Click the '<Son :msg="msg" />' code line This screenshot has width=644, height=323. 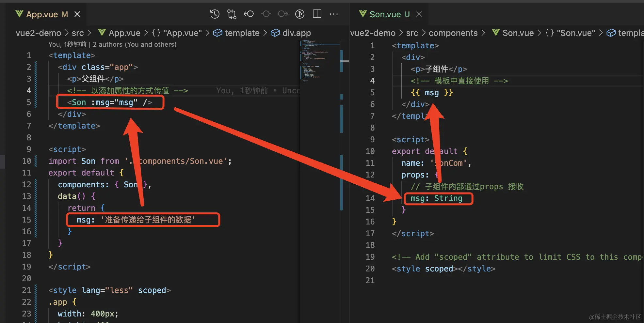(x=110, y=102)
